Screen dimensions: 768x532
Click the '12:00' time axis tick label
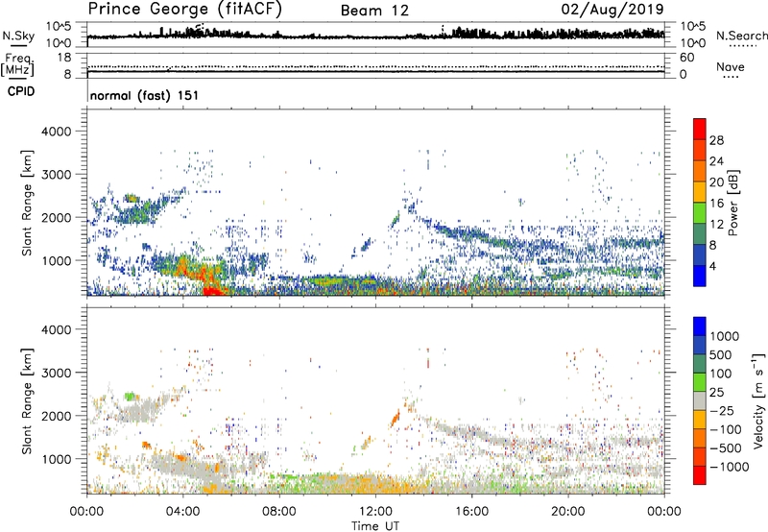375,512
